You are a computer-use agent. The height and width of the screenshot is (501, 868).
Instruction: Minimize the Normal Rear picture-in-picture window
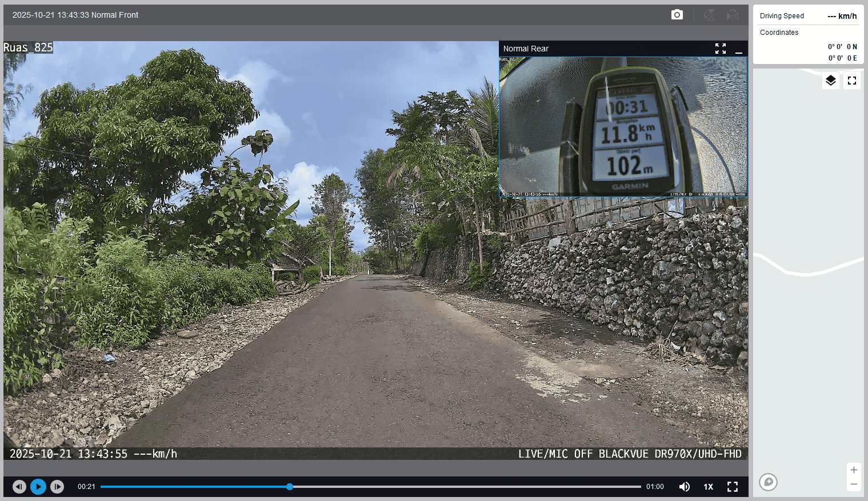[x=738, y=50]
